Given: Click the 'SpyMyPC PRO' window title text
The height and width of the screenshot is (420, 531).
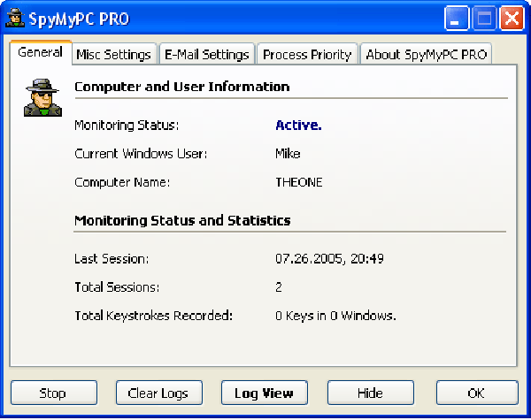Looking at the screenshot, I should pyautogui.click(x=79, y=19).
